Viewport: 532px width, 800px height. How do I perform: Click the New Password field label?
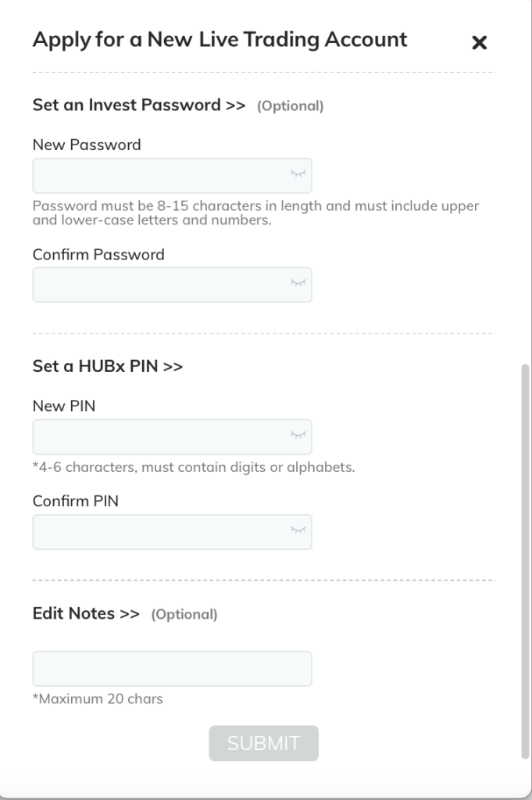[87, 145]
